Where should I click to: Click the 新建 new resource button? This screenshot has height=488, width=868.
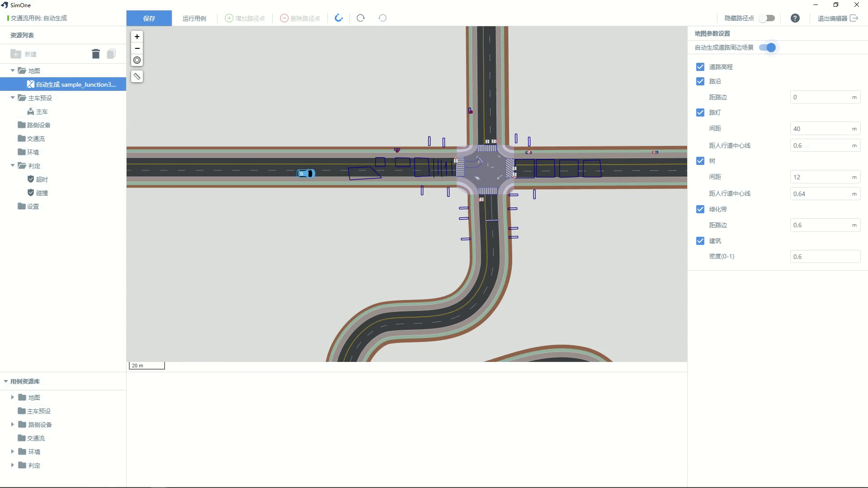24,54
